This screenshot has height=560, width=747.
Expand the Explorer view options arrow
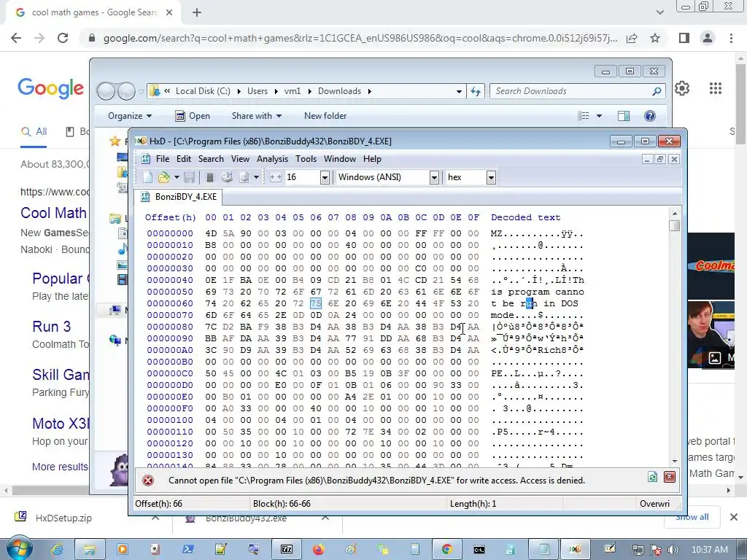click(599, 116)
